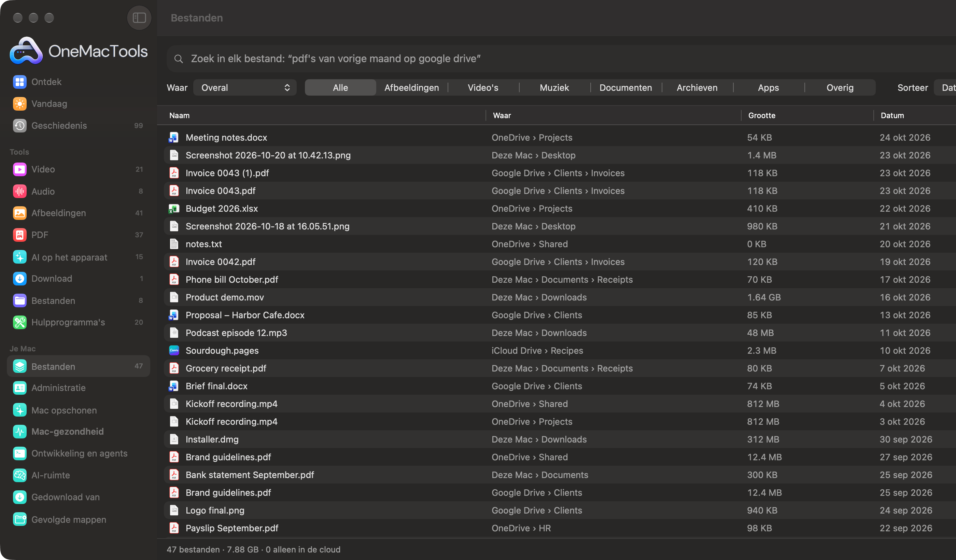Viewport: 956px width, 560px height.
Task: Open the Sorteer dropdown
Action: (945, 88)
